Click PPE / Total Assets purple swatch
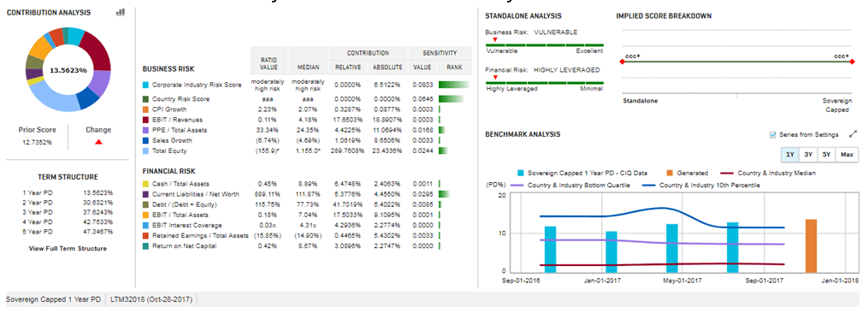The height and width of the screenshot is (313, 868). pos(145,130)
